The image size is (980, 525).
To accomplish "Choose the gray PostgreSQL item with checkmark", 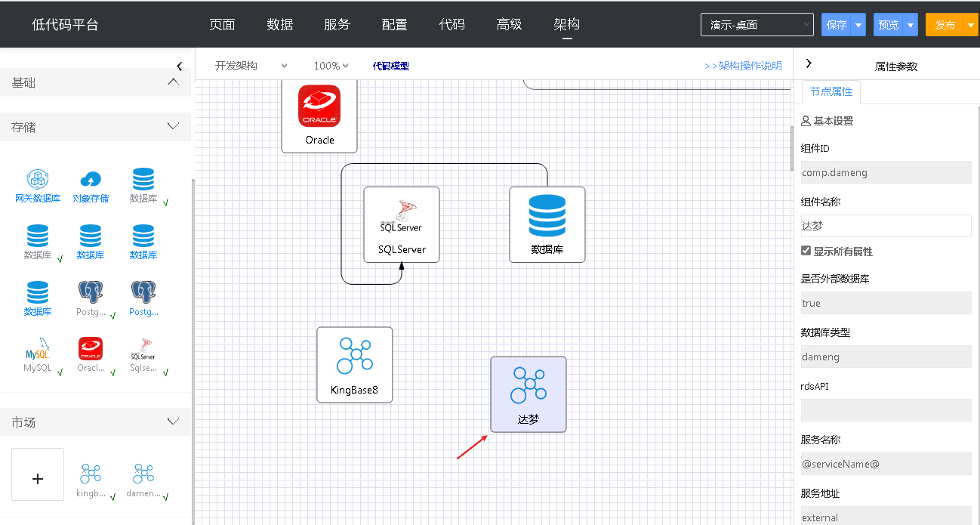I will tap(91, 298).
